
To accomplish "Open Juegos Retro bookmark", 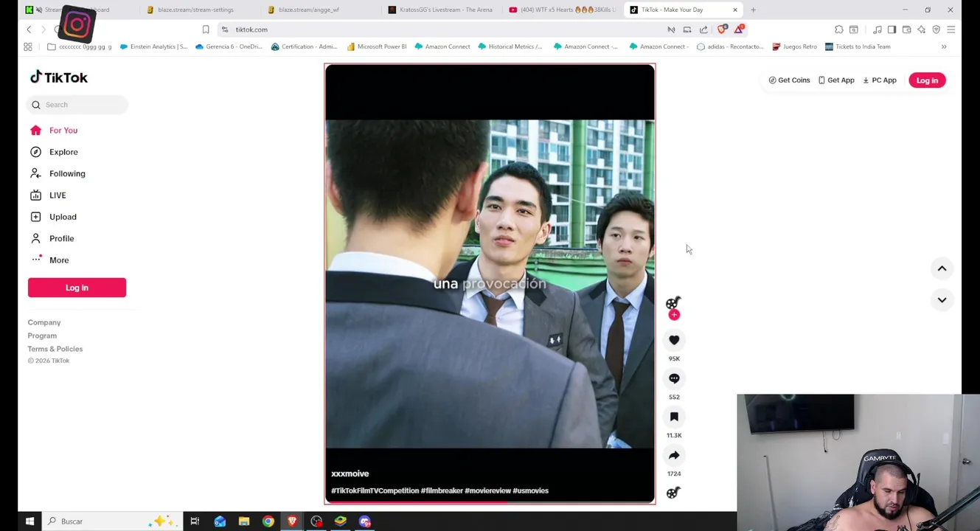I will pyautogui.click(x=794, y=46).
